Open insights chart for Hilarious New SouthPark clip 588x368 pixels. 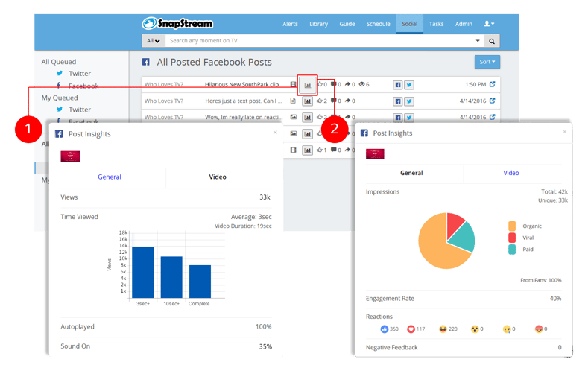[307, 85]
